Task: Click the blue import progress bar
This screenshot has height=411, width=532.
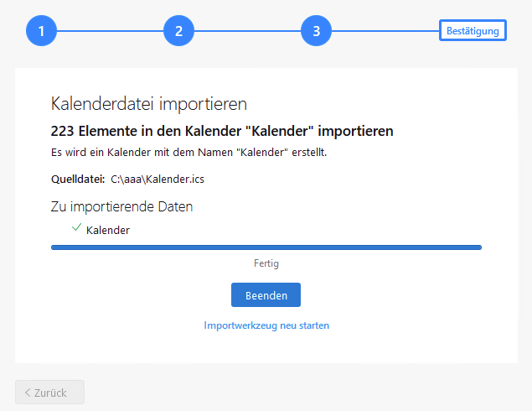Action: point(266,247)
